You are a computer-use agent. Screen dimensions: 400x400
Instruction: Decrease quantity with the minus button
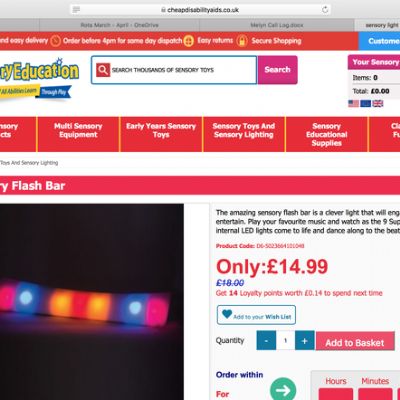[266, 340]
